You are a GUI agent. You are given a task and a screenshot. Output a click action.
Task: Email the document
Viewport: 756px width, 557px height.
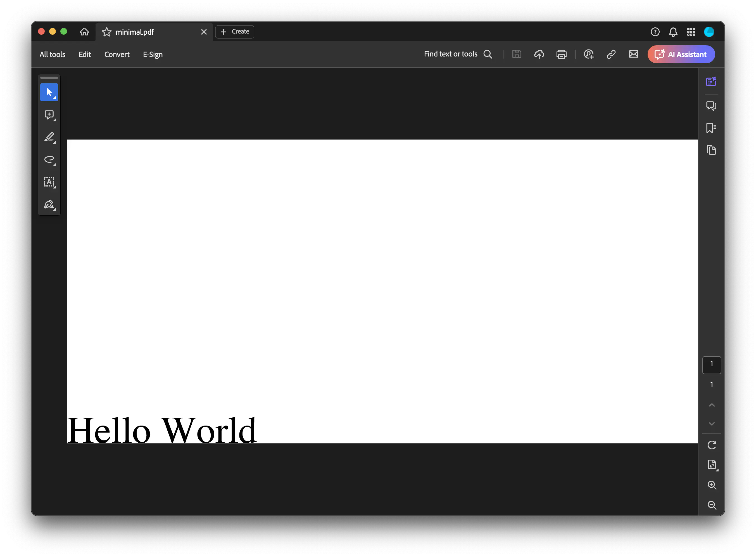pos(633,54)
